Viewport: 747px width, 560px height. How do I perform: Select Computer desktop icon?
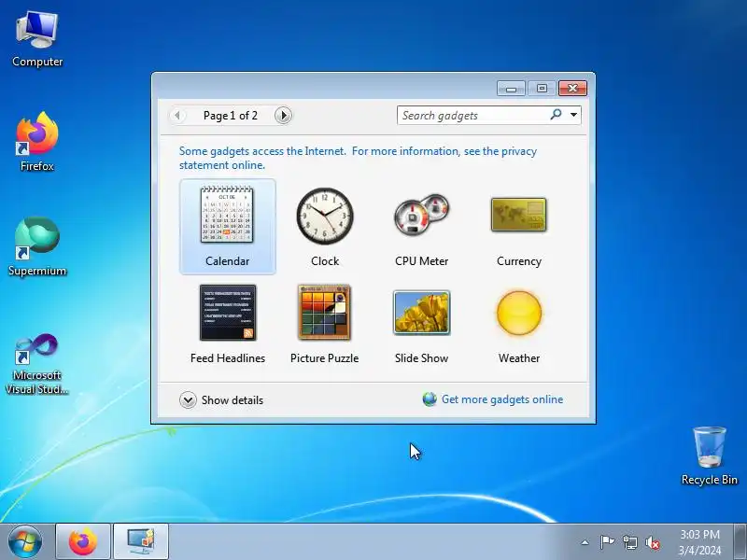(37, 39)
